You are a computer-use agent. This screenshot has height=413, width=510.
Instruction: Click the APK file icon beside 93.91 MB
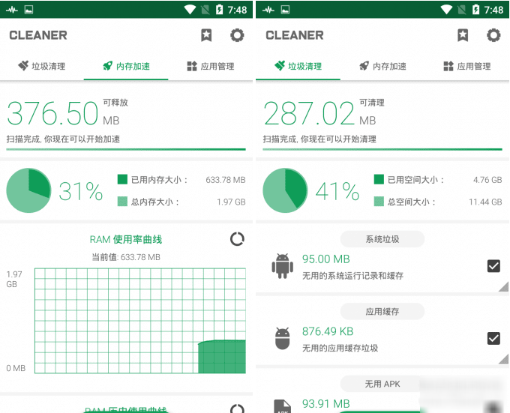pyautogui.click(x=282, y=406)
